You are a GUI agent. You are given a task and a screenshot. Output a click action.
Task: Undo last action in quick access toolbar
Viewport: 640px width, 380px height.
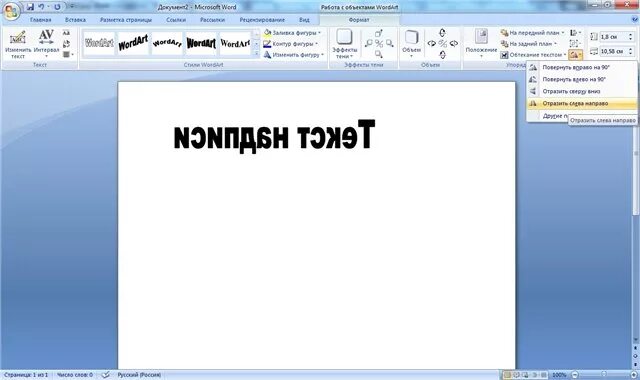[41, 7]
